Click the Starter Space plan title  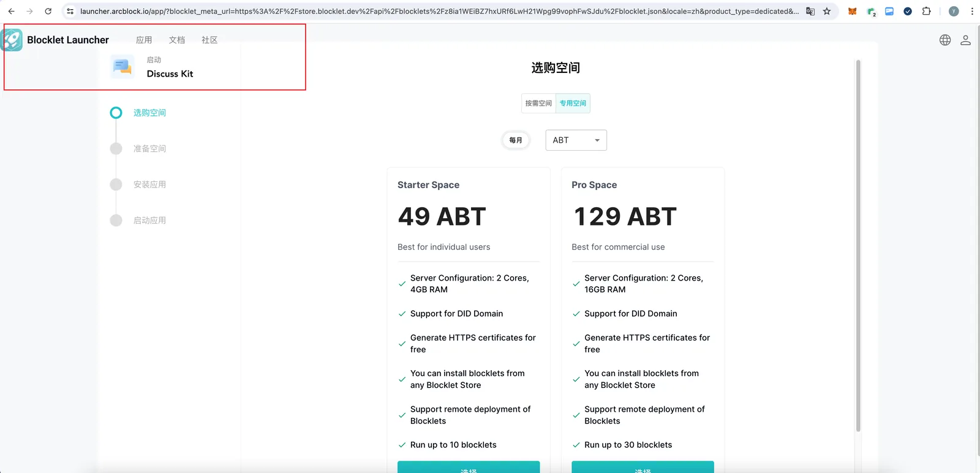click(428, 185)
